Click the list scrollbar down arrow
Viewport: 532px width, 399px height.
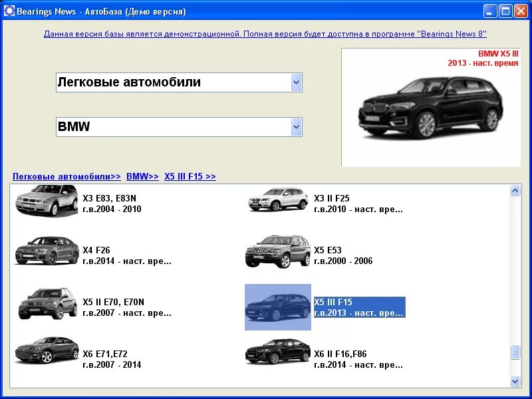(x=515, y=381)
